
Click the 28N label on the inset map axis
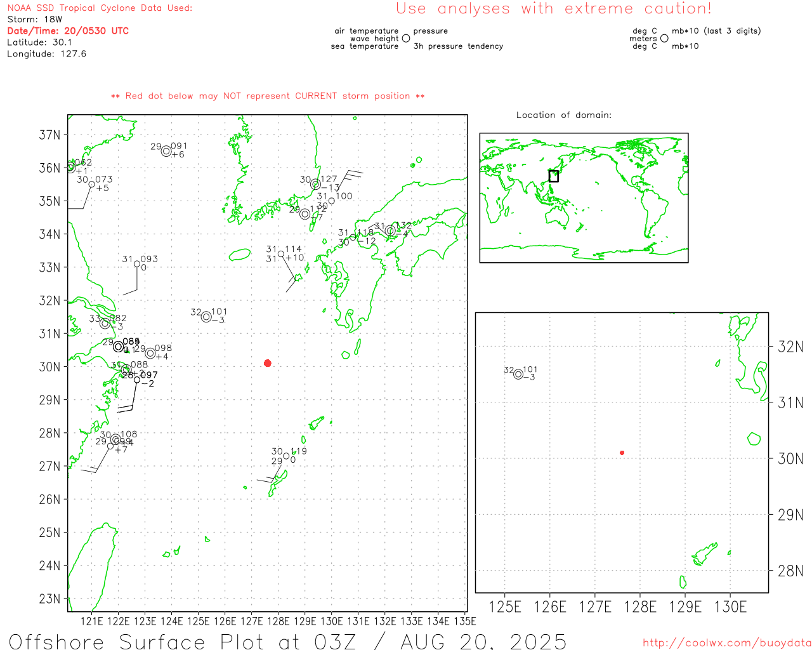(x=790, y=571)
